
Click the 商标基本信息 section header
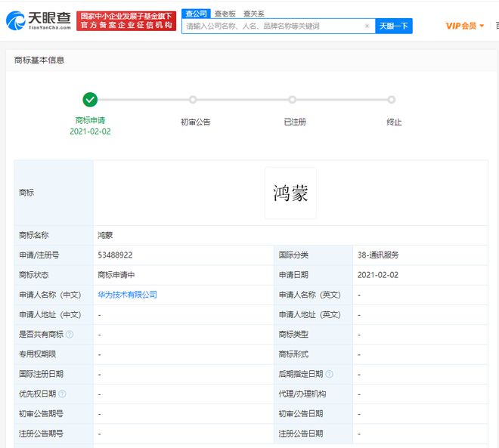click(39, 60)
